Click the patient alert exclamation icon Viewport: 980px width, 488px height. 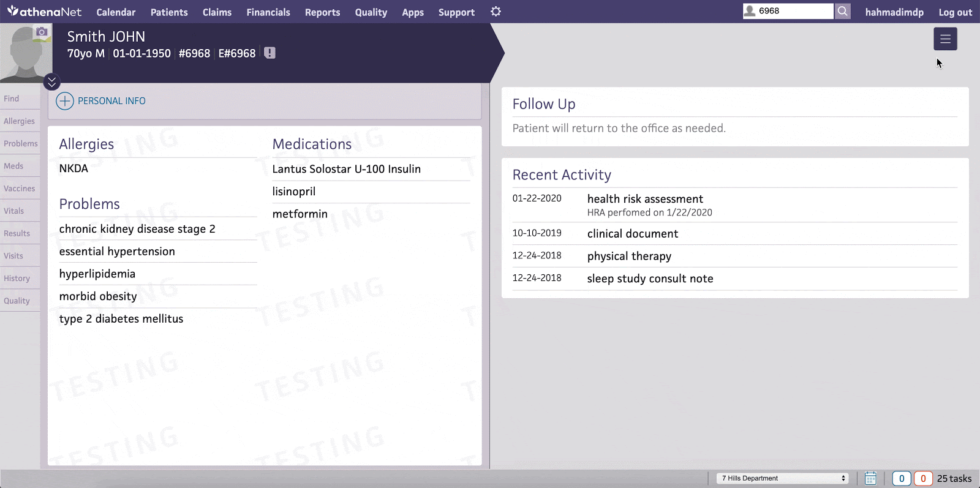[x=269, y=53]
